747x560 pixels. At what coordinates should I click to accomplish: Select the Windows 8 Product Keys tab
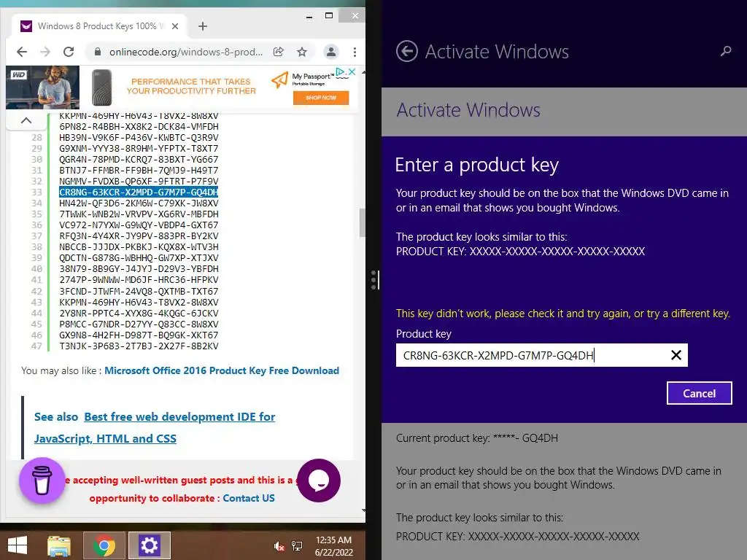tap(100, 26)
